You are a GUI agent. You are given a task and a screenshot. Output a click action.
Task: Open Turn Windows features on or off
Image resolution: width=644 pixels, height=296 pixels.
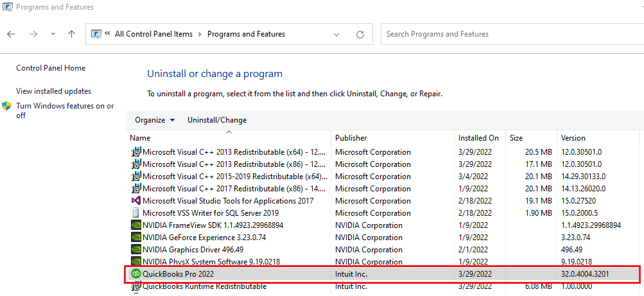tap(65, 111)
